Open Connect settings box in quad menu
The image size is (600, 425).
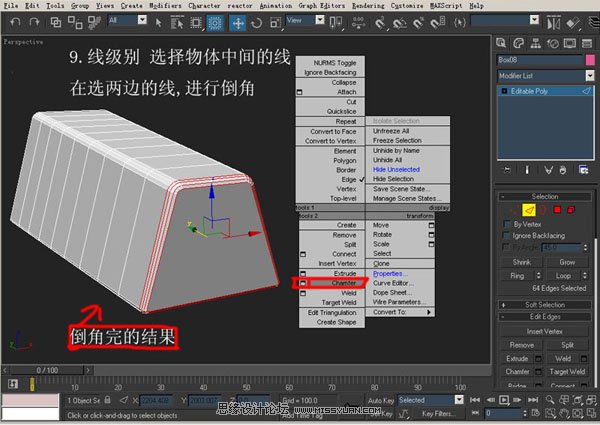click(303, 254)
